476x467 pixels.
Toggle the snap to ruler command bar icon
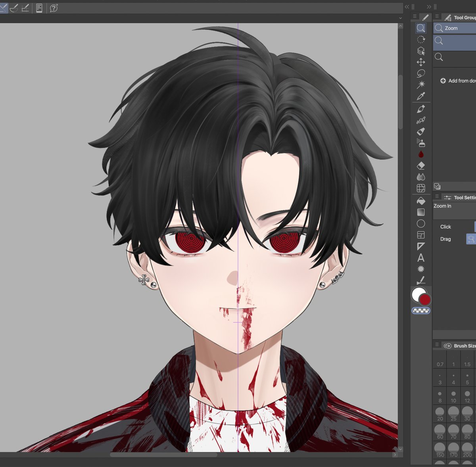(3, 8)
